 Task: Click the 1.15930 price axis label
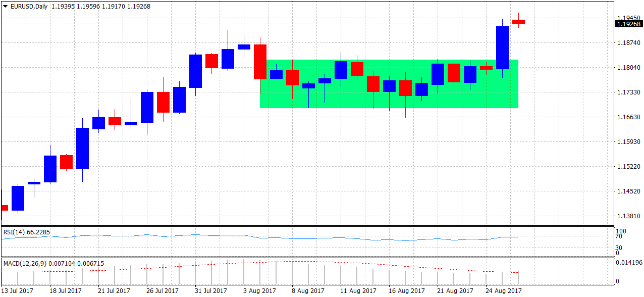[628, 142]
